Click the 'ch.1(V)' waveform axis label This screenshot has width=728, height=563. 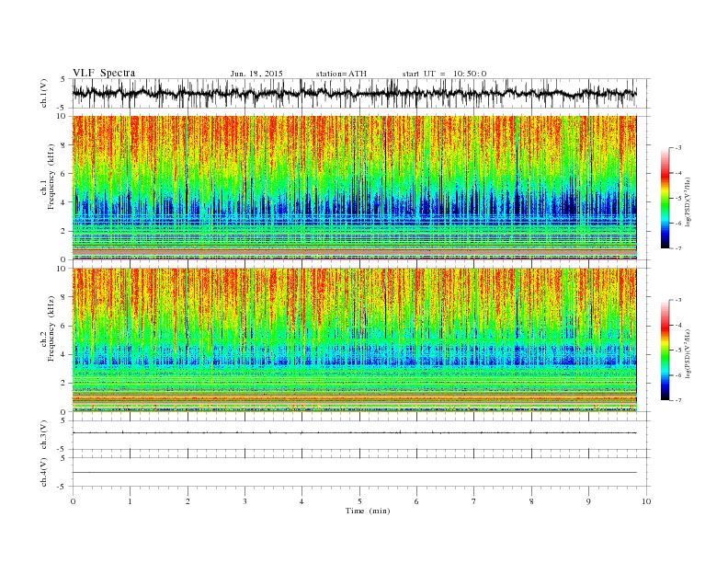44,93
